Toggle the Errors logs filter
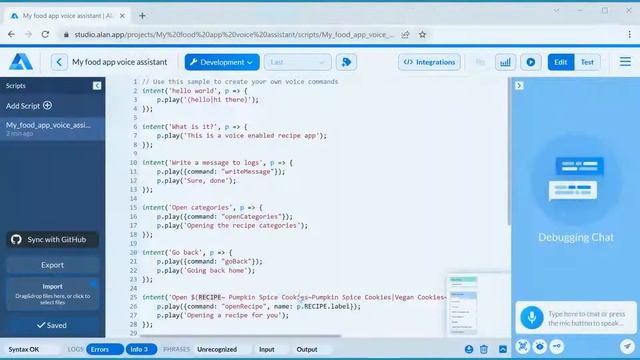640x360 pixels. [x=104, y=349]
